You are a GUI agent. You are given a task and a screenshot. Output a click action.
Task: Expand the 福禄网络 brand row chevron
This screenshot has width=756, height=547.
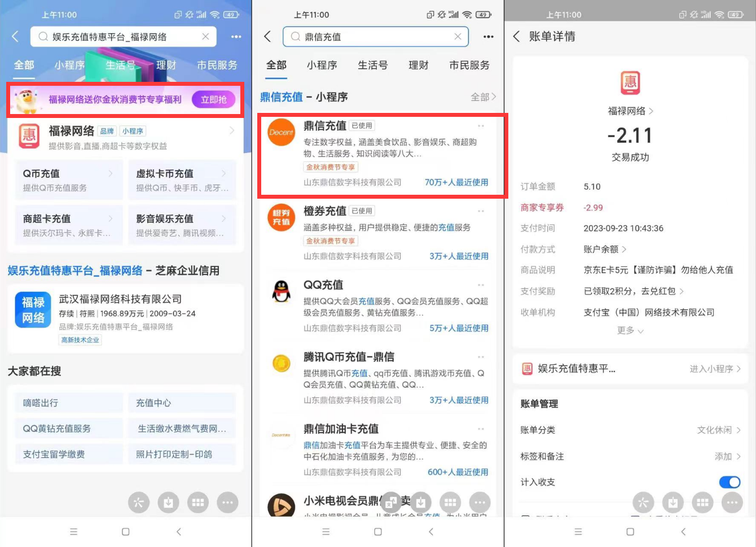click(x=231, y=131)
